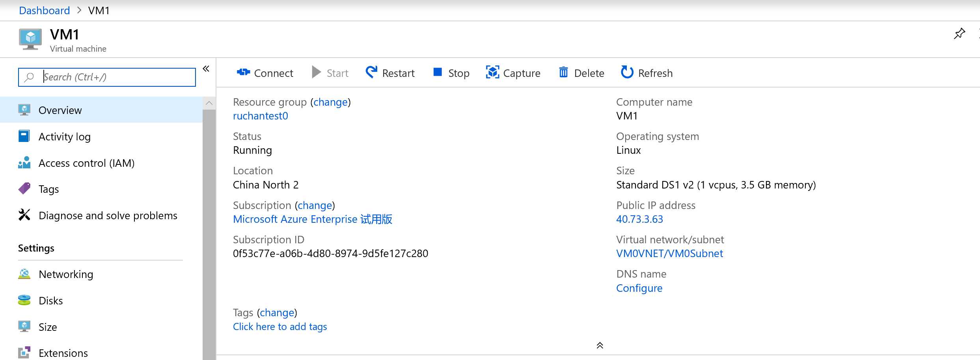Click Stop button label

(459, 73)
